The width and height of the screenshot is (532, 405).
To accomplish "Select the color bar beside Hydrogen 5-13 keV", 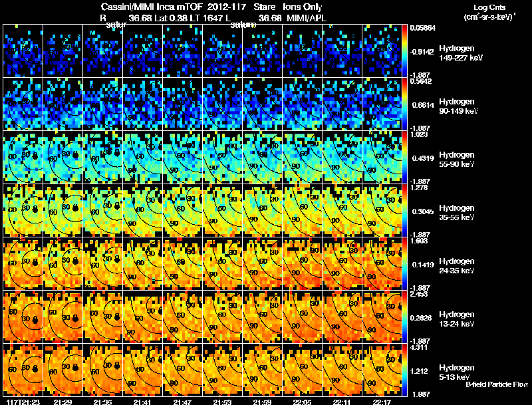I will point(404,370).
